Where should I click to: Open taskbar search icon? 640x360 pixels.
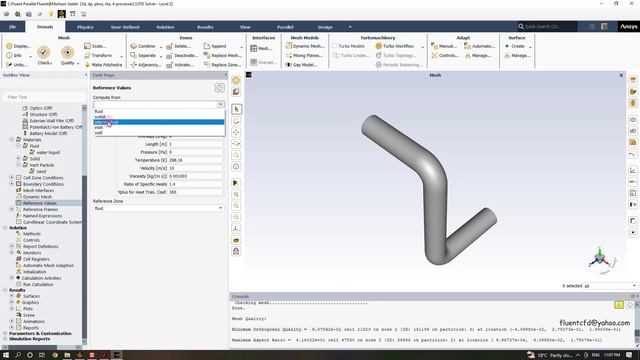pos(18,355)
